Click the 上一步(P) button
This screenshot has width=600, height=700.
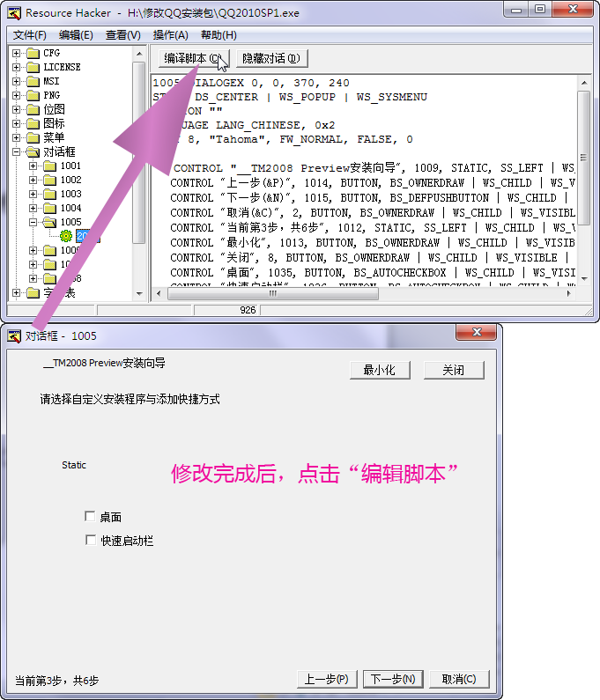(327, 679)
